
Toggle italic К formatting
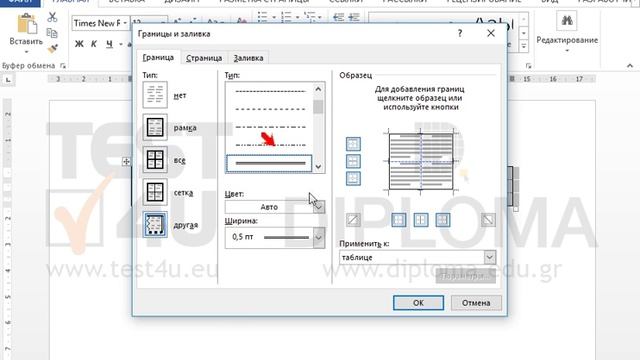tap(93, 44)
